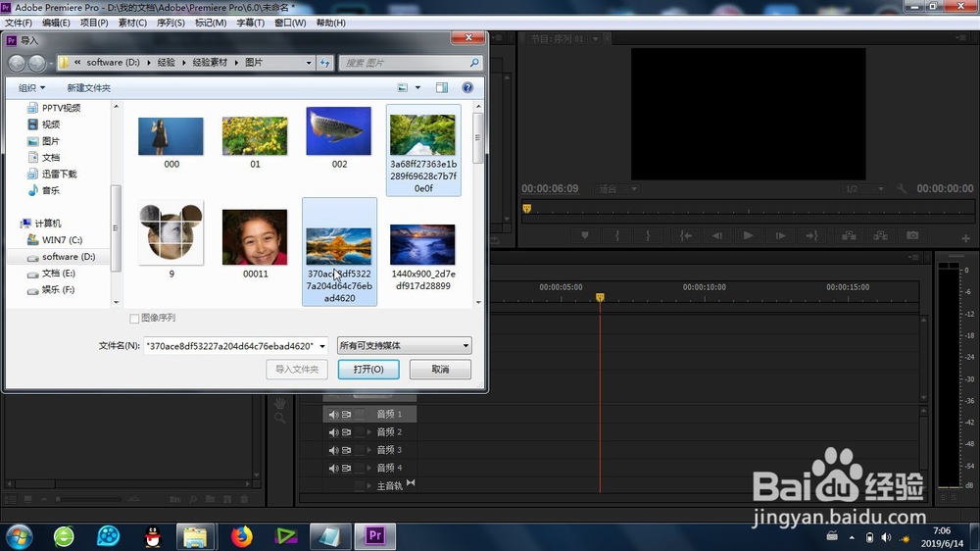980x551 pixels.
Task: Open the file explorer taskbar icon
Action: point(196,536)
